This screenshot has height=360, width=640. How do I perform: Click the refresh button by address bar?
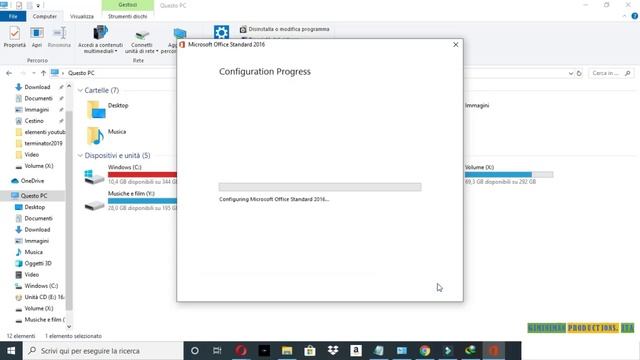point(579,73)
